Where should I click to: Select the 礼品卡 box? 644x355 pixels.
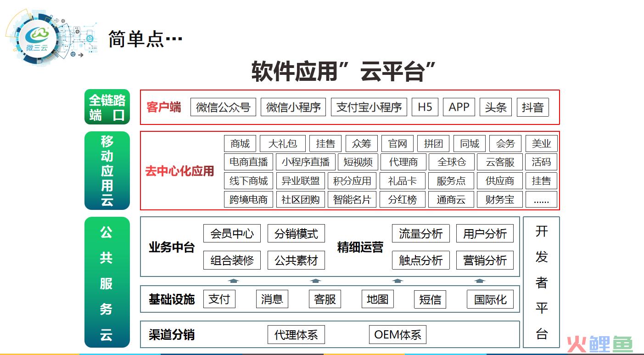coord(403,181)
